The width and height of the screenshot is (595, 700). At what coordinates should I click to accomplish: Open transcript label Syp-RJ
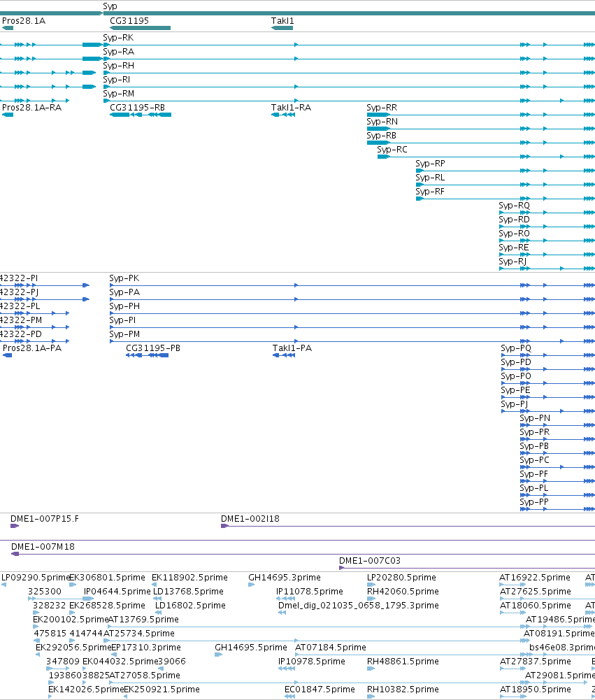[x=513, y=261]
